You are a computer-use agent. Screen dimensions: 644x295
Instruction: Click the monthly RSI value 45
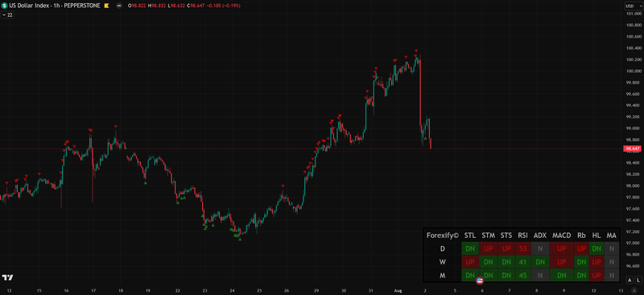point(522,275)
